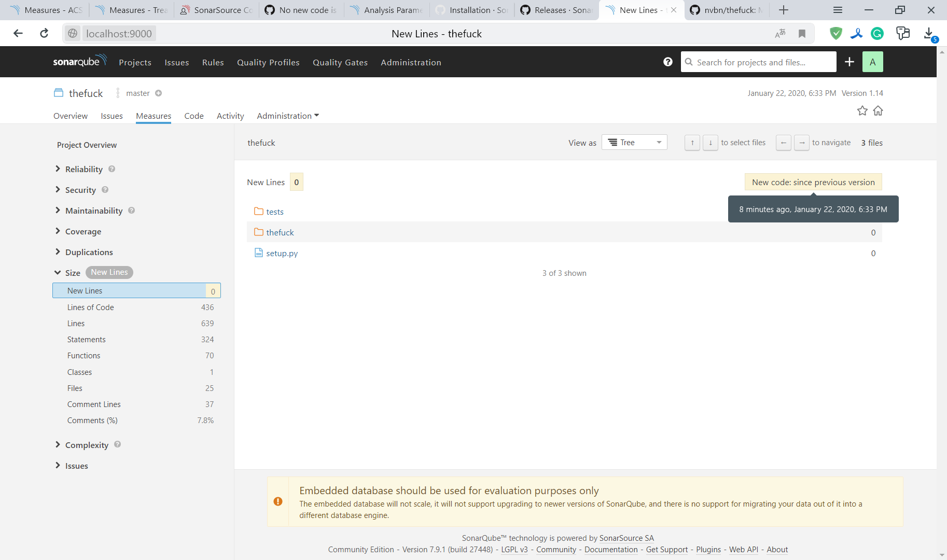
Task: Switch to the Code project tab
Action: 194,116
